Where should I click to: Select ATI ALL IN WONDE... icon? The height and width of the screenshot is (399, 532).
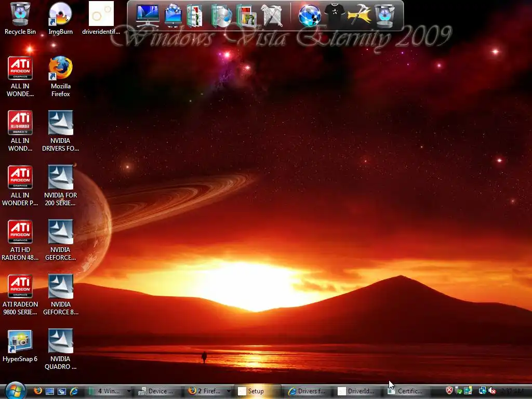tap(20, 77)
